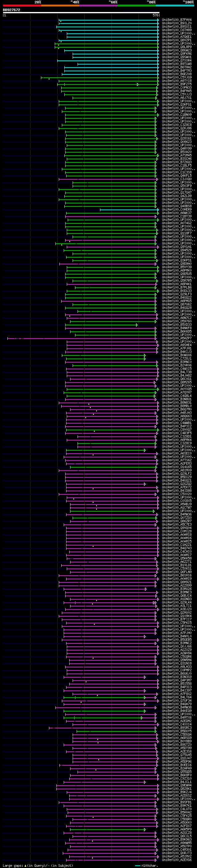Select label UniRef100_A9SHE4
Viewport: 197px width, 868px height.
(177, 345)
